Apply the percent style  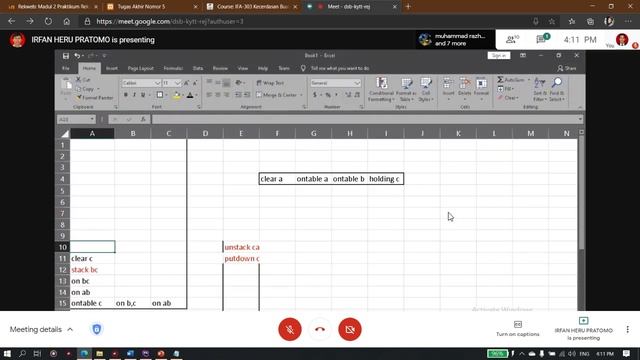point(328,95)
